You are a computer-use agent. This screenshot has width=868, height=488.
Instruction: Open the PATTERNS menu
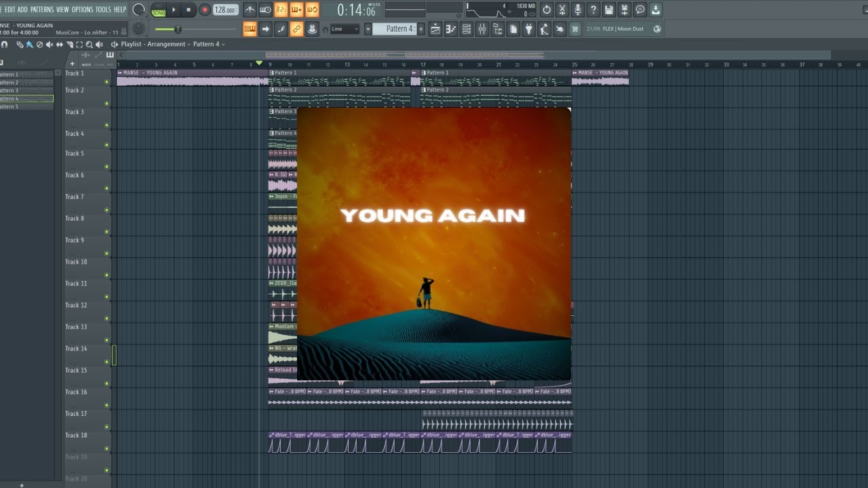42,9
